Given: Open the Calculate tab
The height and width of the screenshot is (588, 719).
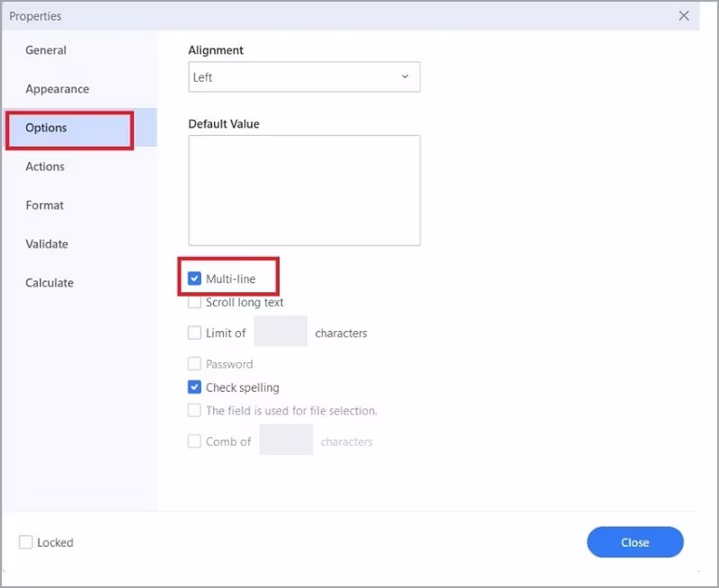Looking at the screenshot, I should [x=49, y=282].
